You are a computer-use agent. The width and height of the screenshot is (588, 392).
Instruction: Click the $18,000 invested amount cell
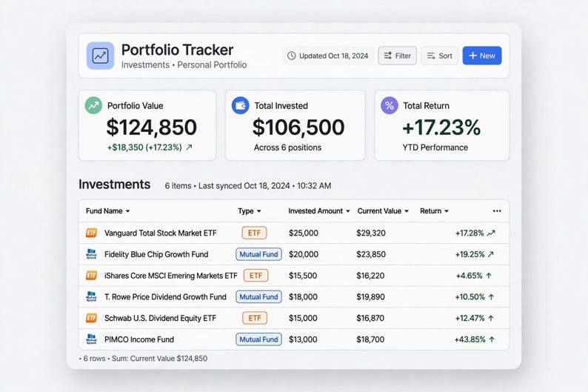(x=303, y=296)
